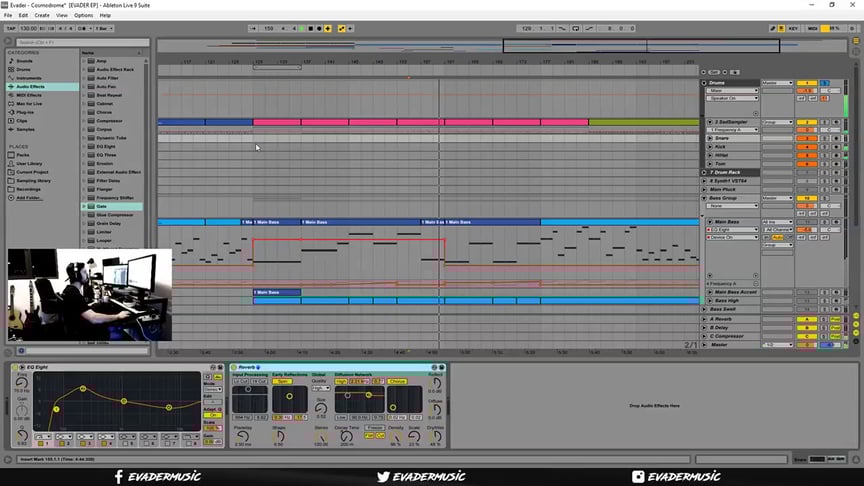Toggle the Follow button in the transport
864x486 pixels.
(x=253, y=28)
